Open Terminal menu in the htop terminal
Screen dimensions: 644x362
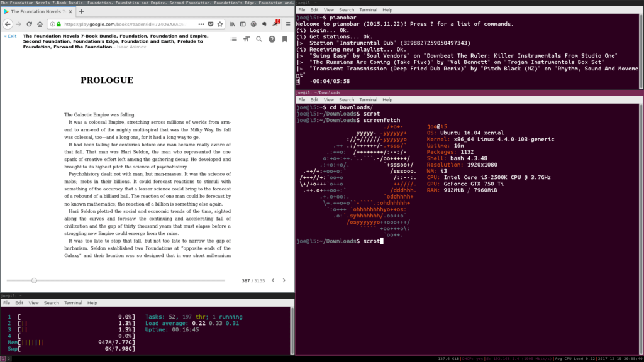point(73,303)
